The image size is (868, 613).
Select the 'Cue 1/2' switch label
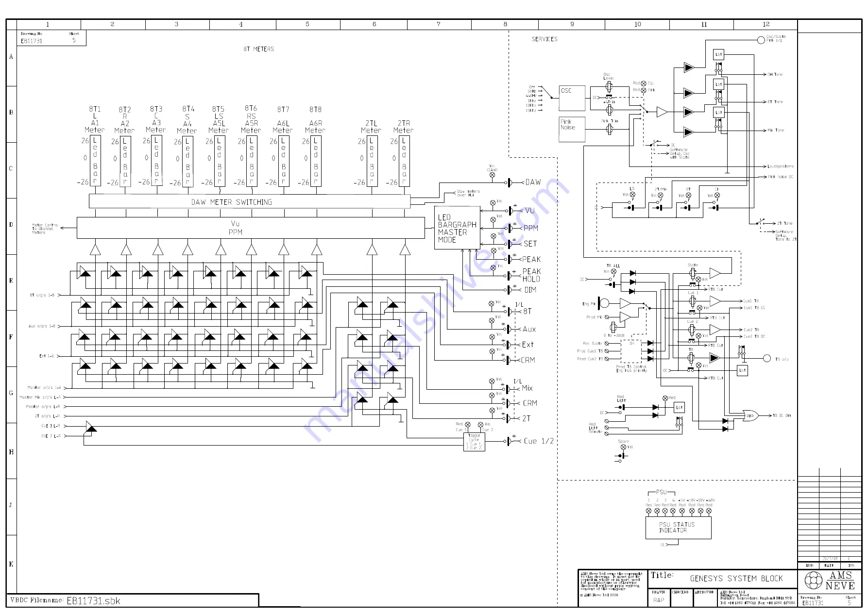(539, 441)
